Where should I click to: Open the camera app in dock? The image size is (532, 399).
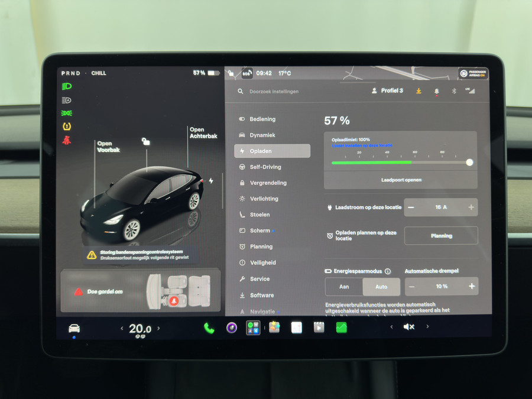[231, 327]
